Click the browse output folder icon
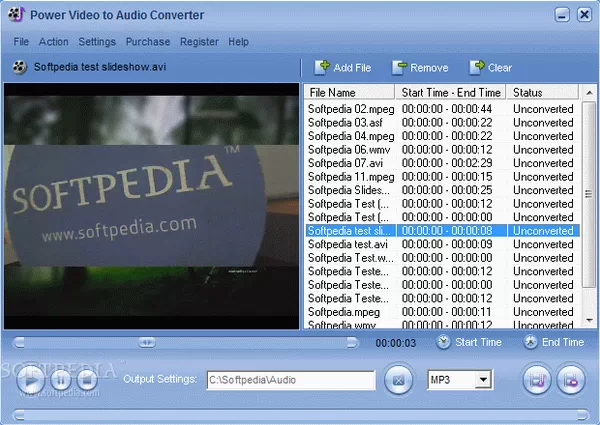Screen dimensions: 600x425 (x=398, y=380)
